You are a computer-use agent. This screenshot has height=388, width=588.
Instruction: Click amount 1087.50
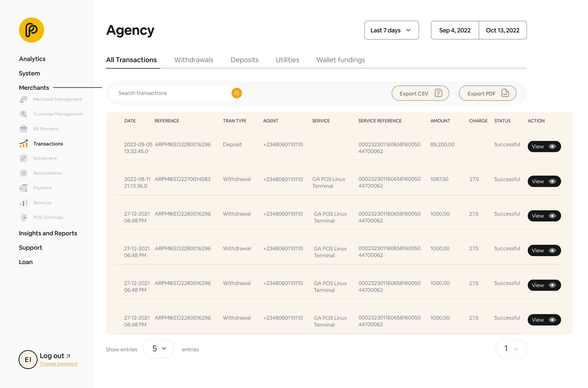tap(439, 179)
